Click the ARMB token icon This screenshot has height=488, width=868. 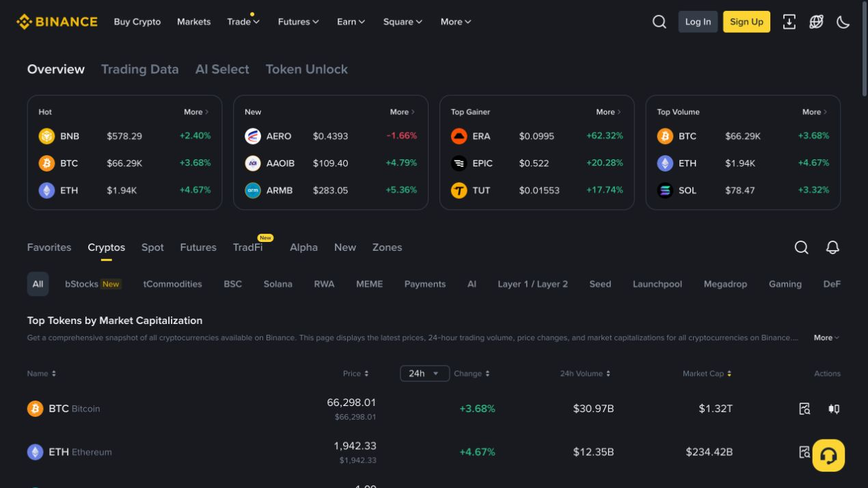[253, 190]
